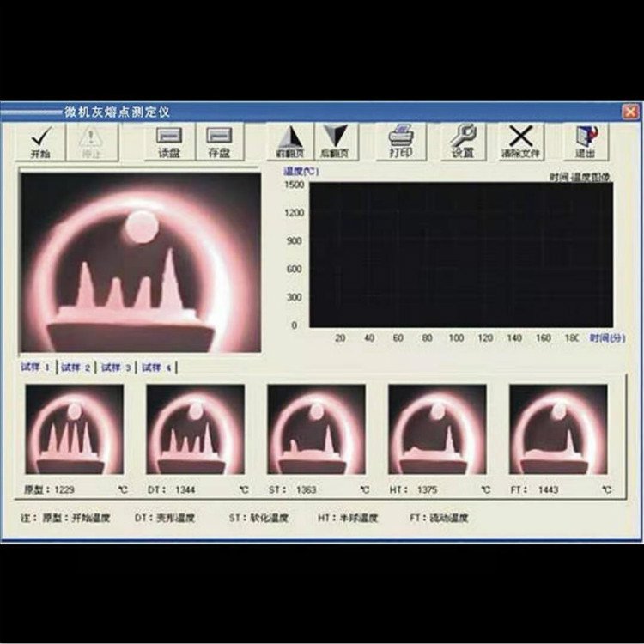Select the 试样 3 tab
Image resolution: width=644 pixels, height=644 pixels.
[117, 368]
